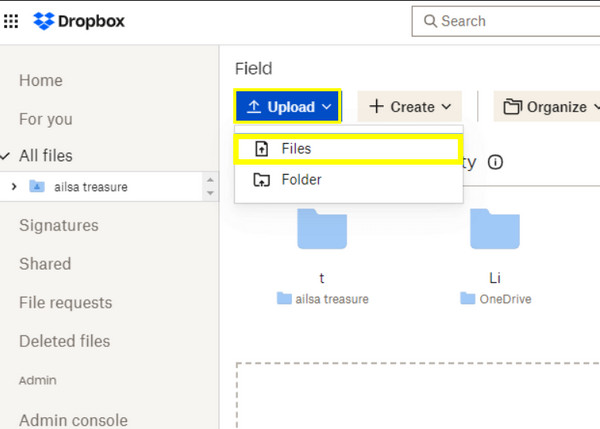Viewport: 600px width, 429px height.
Task: Click the Upload button
Action: 288,106
